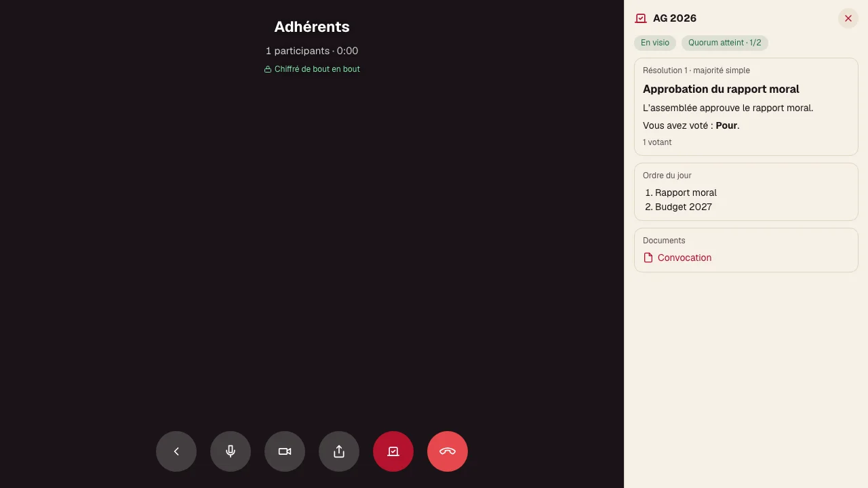Click the end-to-end encryption lock icon
The height and width of the screenshot is (488, 868).
pos(268,69)
